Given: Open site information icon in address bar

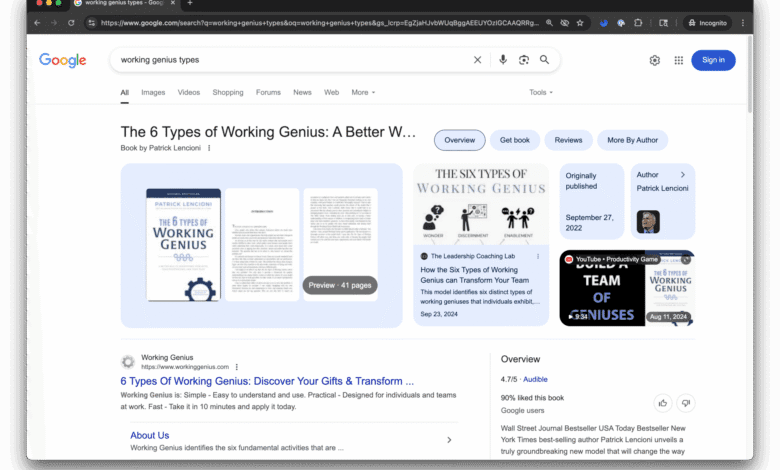Looking at the screenshot, I should point(92,23).
